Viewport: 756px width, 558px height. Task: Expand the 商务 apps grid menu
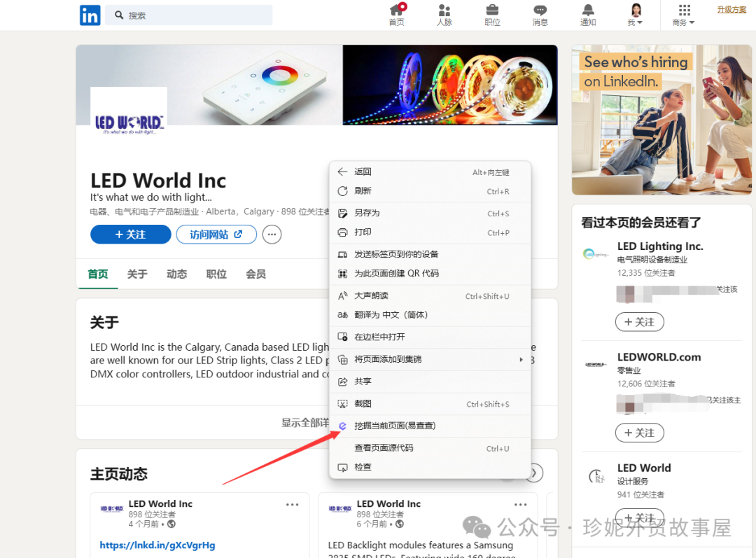684,15
